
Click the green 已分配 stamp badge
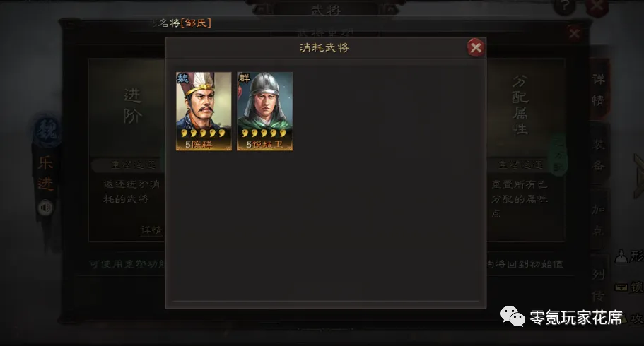pyautogui.click(x=558, y=155)
